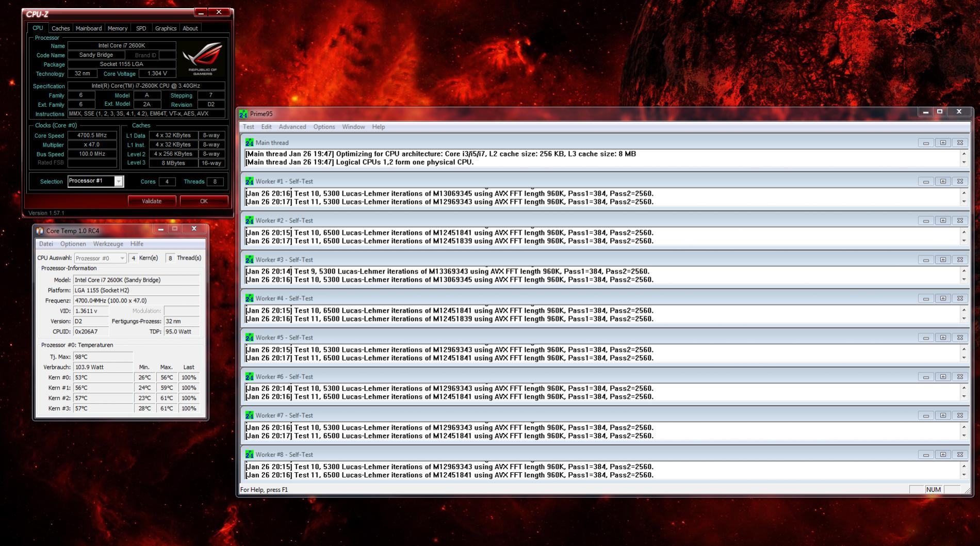Click the TDP 95.0 Watt field

tap(182, 332)
